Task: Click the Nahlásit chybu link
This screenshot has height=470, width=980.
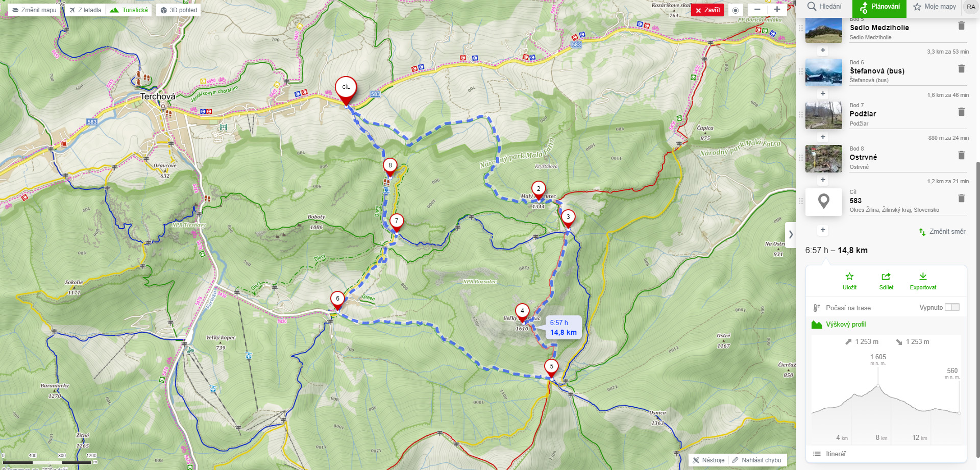Action: pos(756,460)
